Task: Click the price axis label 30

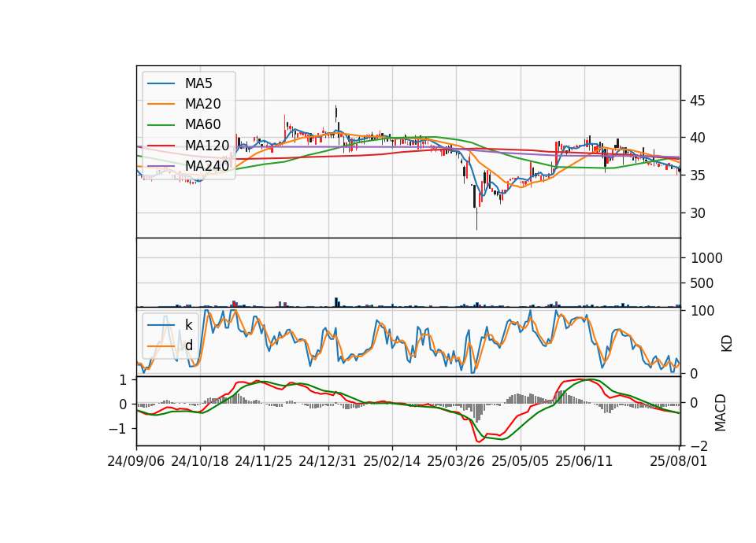Action: pos(698,213)
